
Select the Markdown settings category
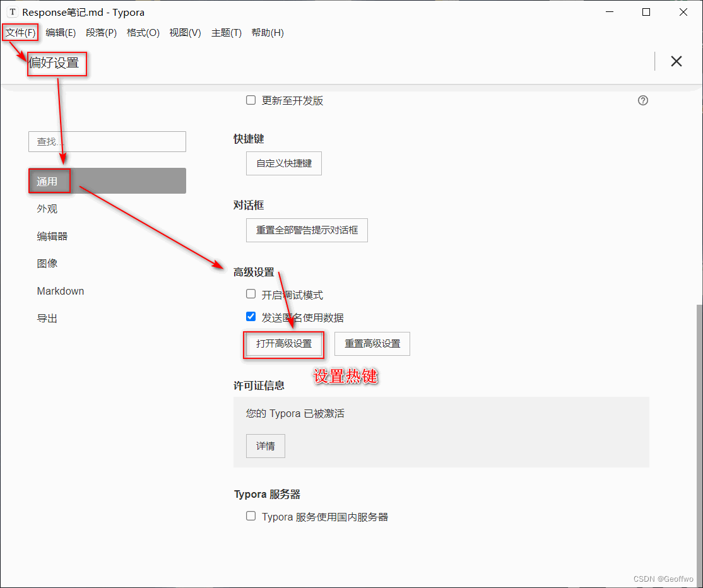click(61, 291)
